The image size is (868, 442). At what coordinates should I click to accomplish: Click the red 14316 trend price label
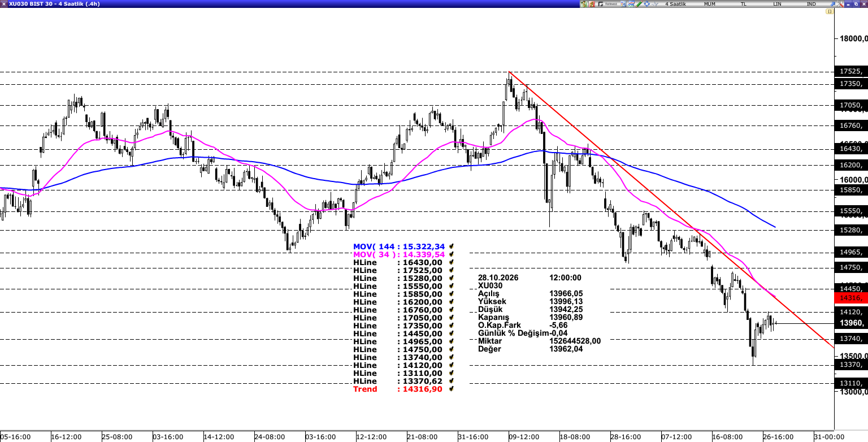click(851, 298)
